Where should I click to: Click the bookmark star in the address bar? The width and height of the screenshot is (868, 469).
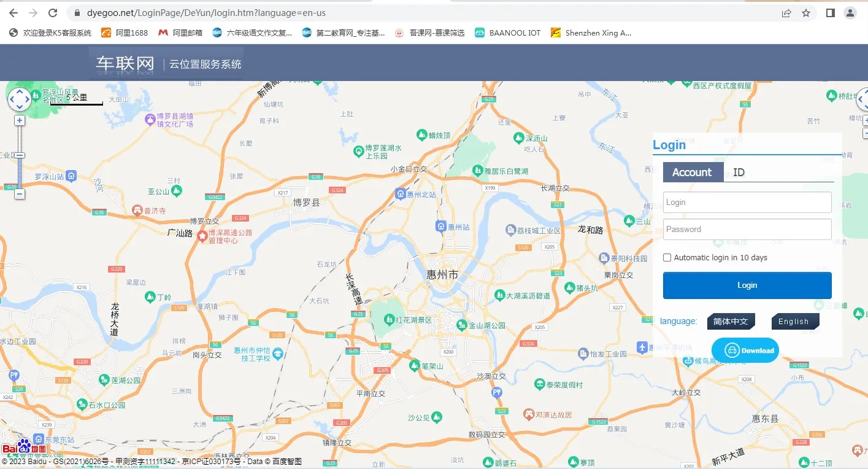[805, 12]
